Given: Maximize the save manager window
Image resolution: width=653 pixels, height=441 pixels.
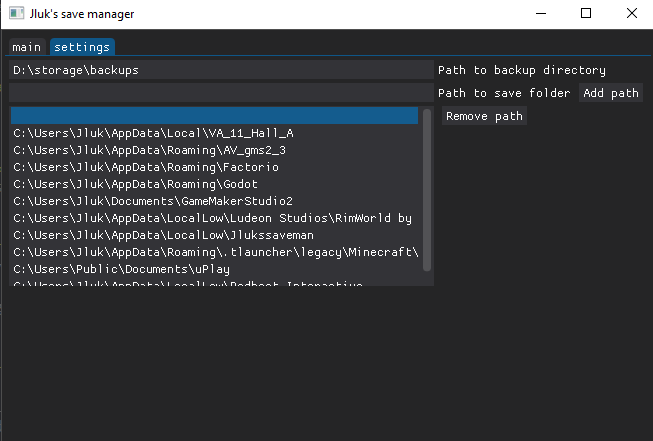Looking at the screenshot, I should coord(586,14).
